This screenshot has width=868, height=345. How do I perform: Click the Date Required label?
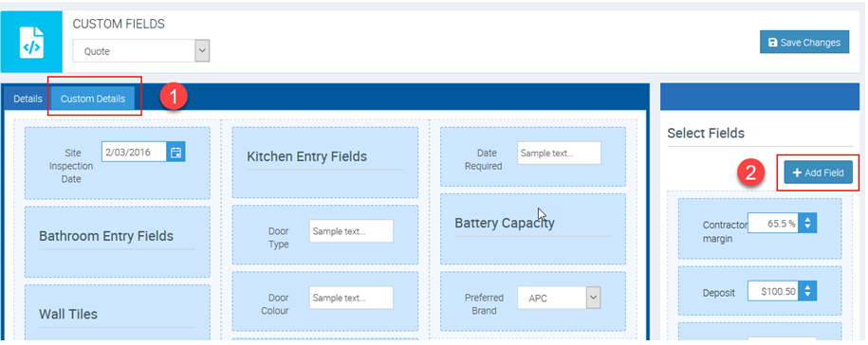click(484, 159)
